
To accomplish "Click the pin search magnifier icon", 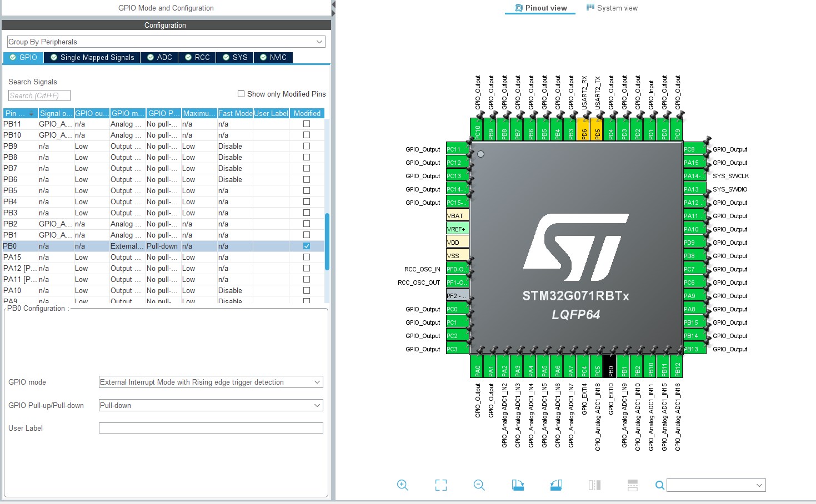I will pos(659,485).
